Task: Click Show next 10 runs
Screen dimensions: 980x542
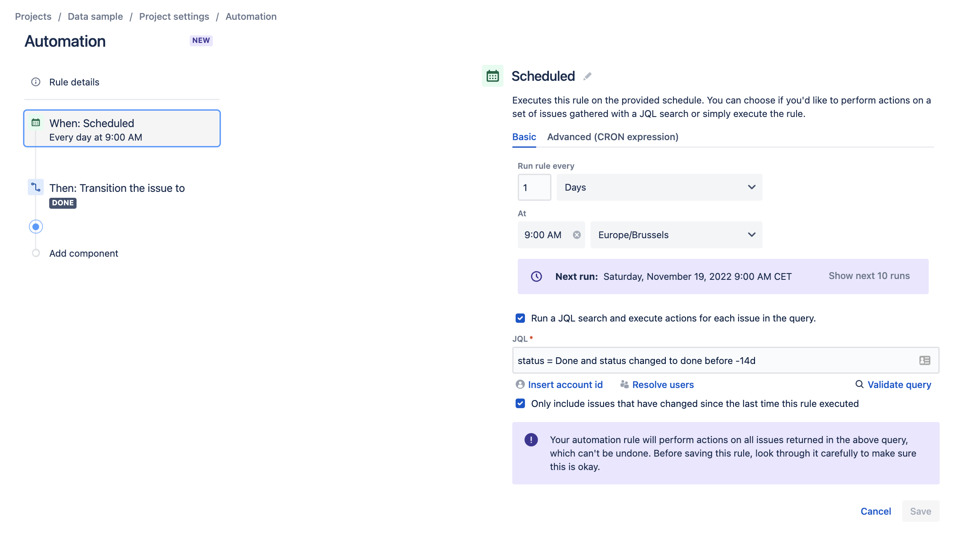Action: tap(869, 276)
